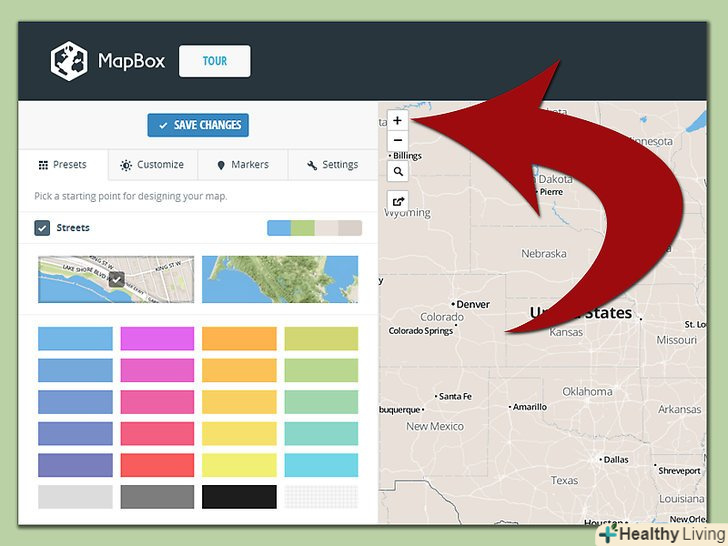The image size is (728, 546).
Task: Pick the lemon yellow swatch in fifth row
Action: [x=239, y=465]
